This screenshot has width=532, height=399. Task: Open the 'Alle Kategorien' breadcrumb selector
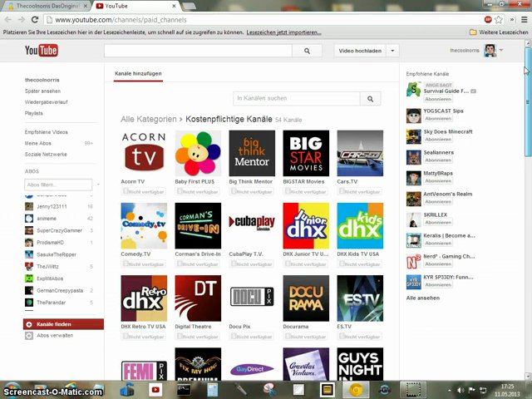click(148, 119)
